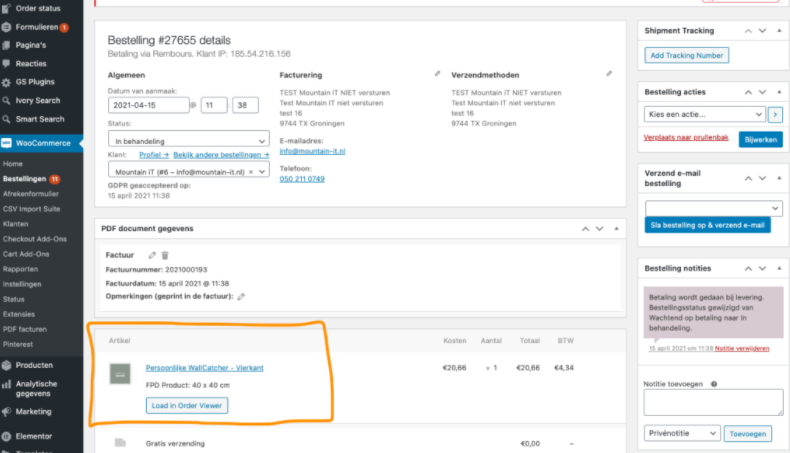Viewport: 790px width, 453px height.
Task: Click Notitie verwijderen link
Action: (x=742, y=348)
